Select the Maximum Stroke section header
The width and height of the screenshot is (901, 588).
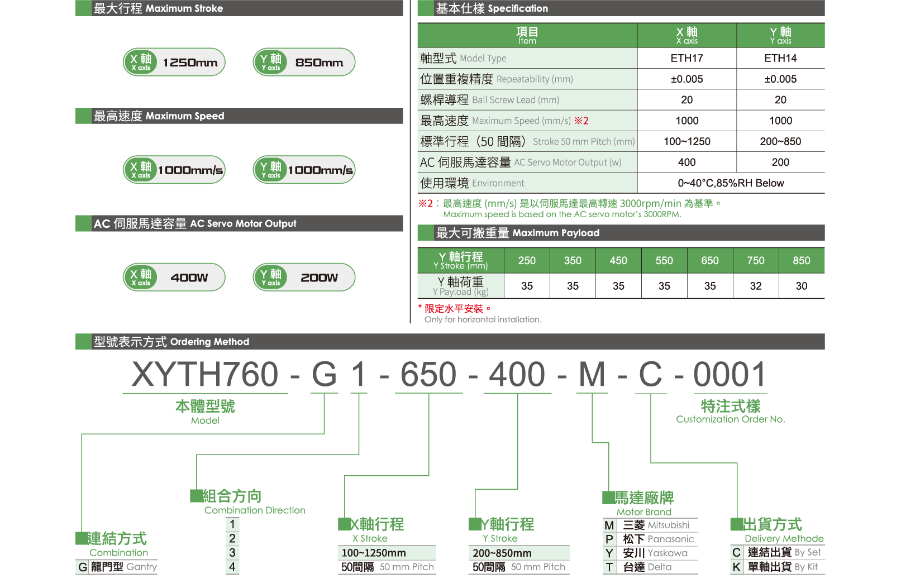click(x=239, y=8)
